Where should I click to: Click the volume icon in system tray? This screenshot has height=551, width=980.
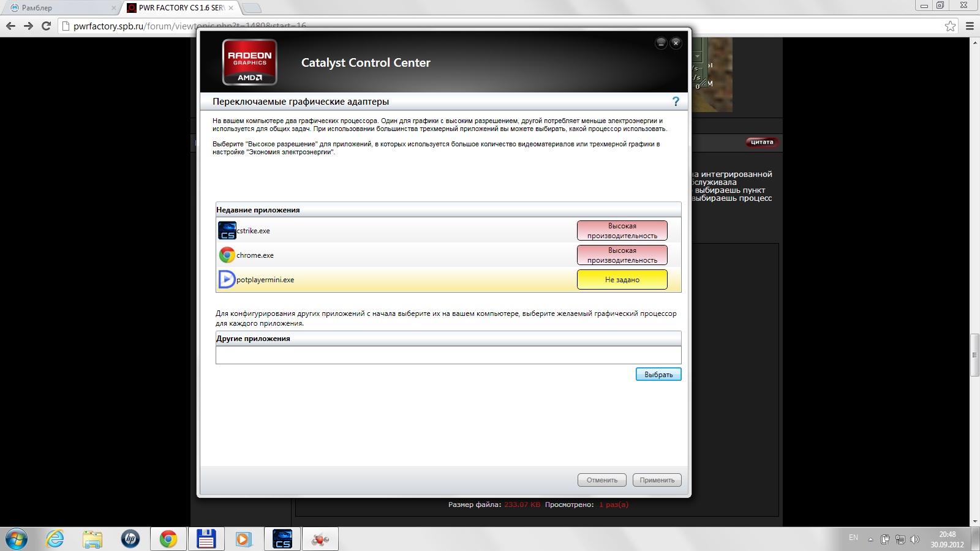point(914,539)
